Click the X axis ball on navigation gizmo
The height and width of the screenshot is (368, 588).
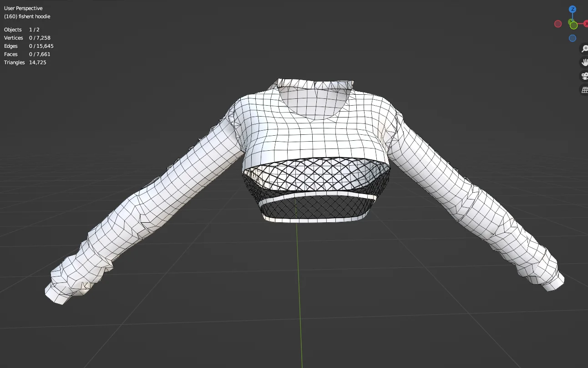pos(586,24)
